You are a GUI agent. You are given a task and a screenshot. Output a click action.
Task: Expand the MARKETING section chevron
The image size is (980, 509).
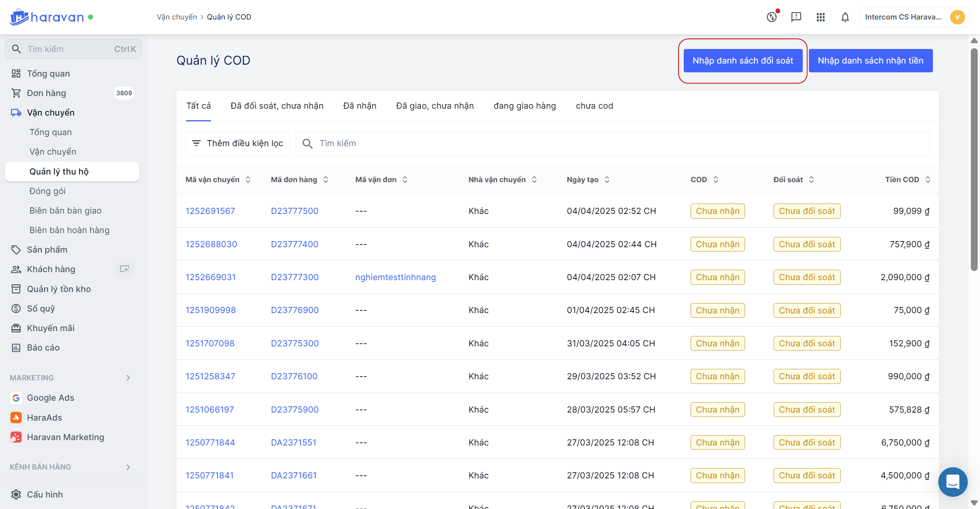click(128, 378)
